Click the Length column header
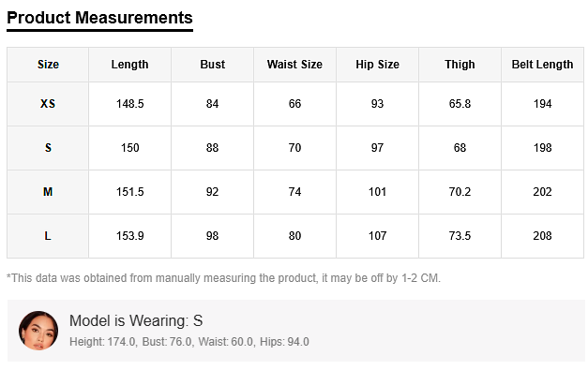 click(x=129, y=65)
